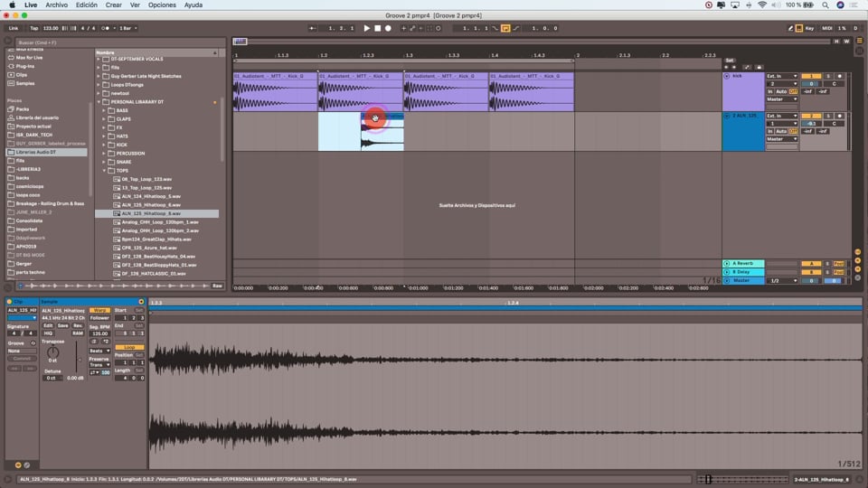This screenshot has height=488, width=868.
Task: Select Plug-ins category in browser
Action: [25, 66]
